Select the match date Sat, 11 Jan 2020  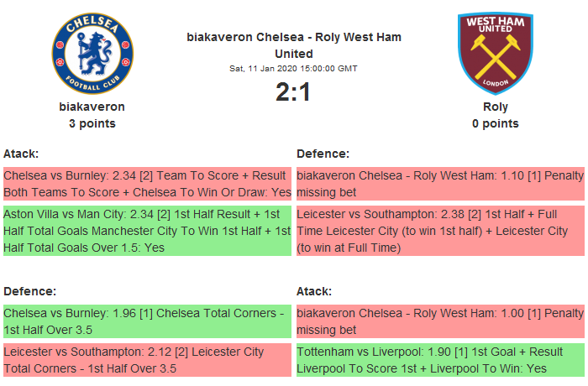294,68
